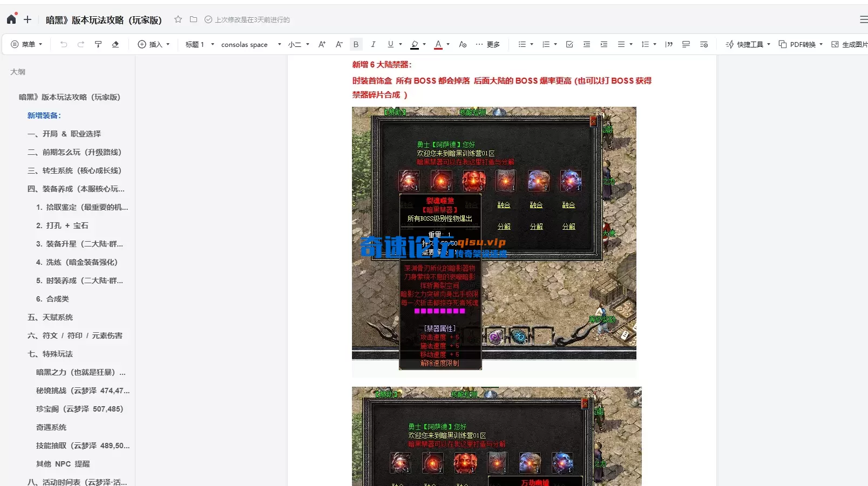This screenshot has width=868, height=486.
Task: Activate the format painter brush
Action: (x=98, y=44)
